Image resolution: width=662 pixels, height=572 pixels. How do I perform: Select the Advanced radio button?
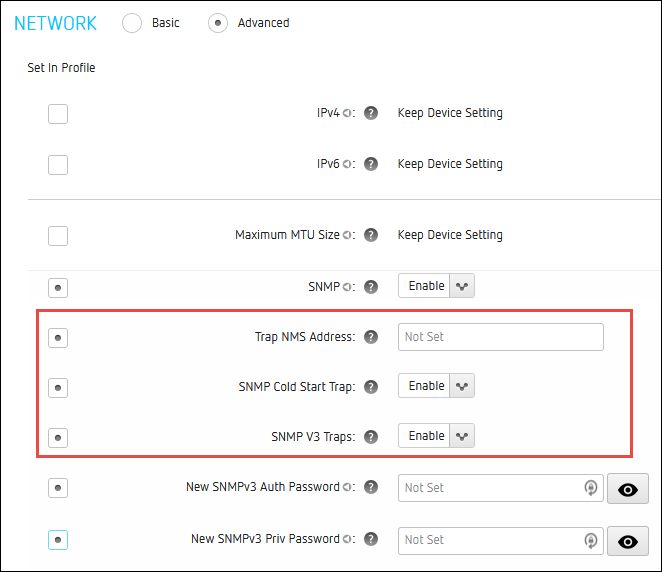217,23
